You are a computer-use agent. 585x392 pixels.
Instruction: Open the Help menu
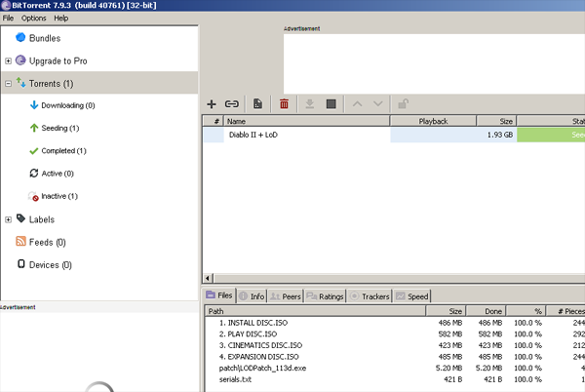(60, 18)
